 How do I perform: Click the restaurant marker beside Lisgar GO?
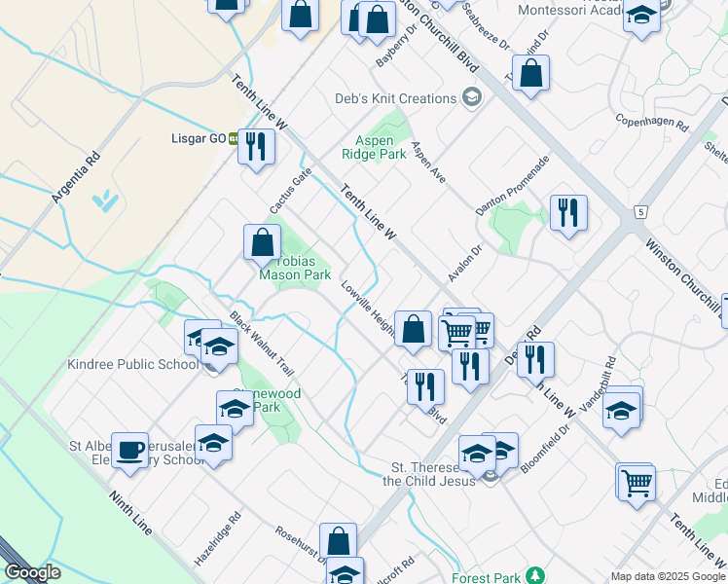point(256,148)
